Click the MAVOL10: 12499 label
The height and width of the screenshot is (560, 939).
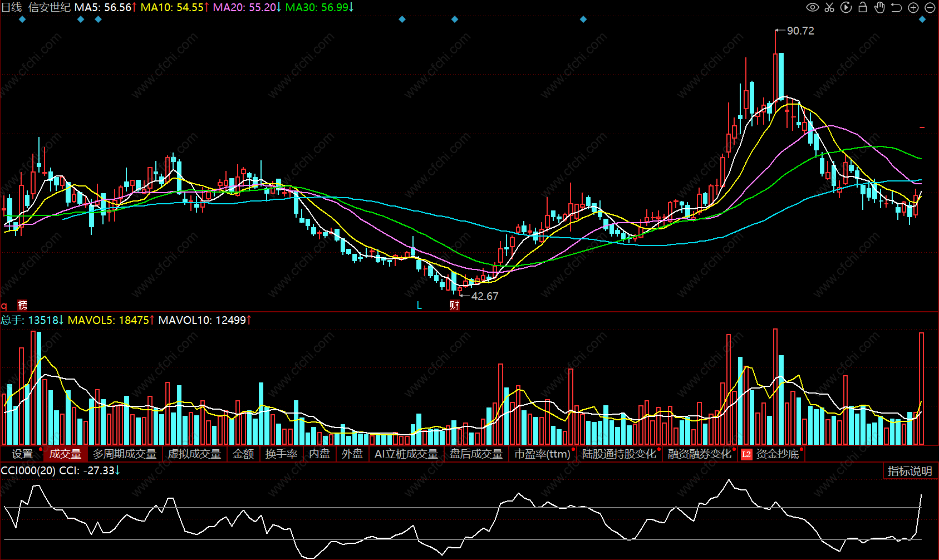[x=202, y=320]
